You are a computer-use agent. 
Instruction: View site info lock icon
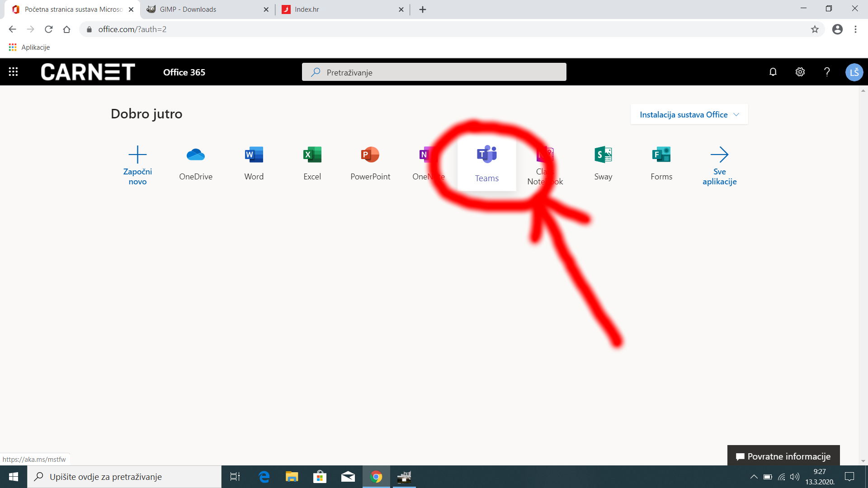(89, 29)
